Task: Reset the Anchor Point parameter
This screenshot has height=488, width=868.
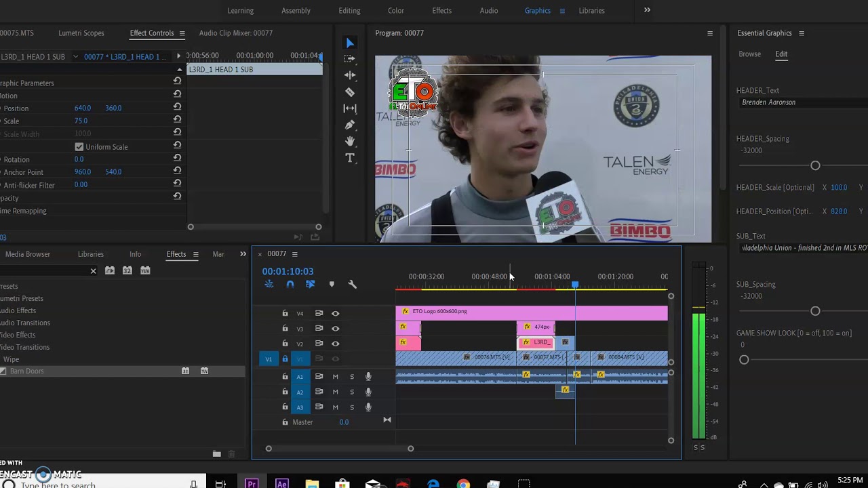Action: [177, 171]
